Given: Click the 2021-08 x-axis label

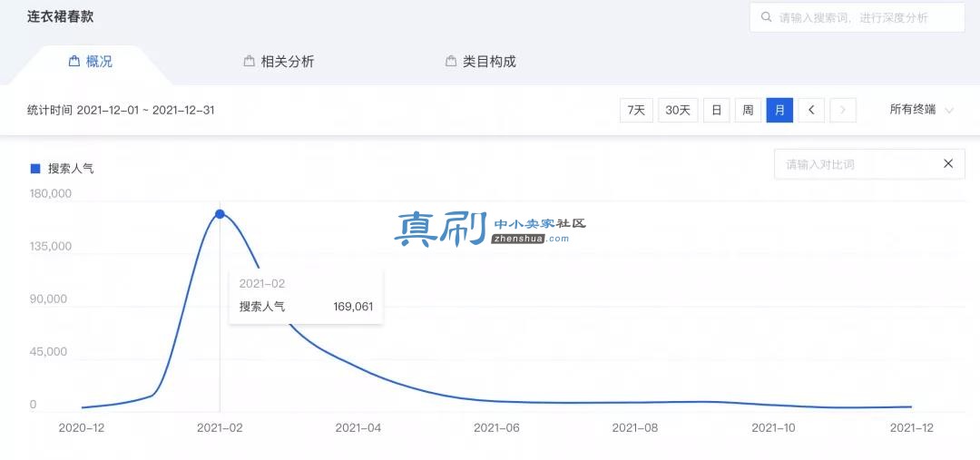Looking at the screenshot, I should click(x=635, y=428).
